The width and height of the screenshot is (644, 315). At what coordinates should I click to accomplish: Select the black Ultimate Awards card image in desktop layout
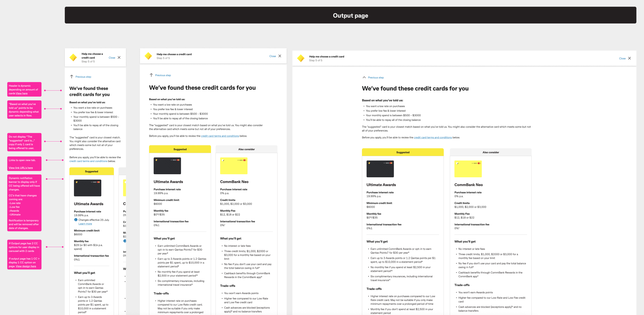[x=380, y=169]
